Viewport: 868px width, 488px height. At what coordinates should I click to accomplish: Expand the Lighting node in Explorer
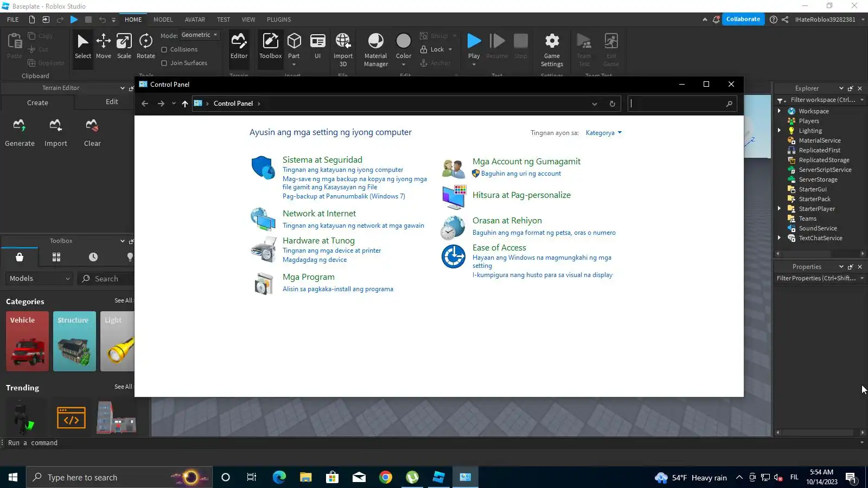[780, 131]
